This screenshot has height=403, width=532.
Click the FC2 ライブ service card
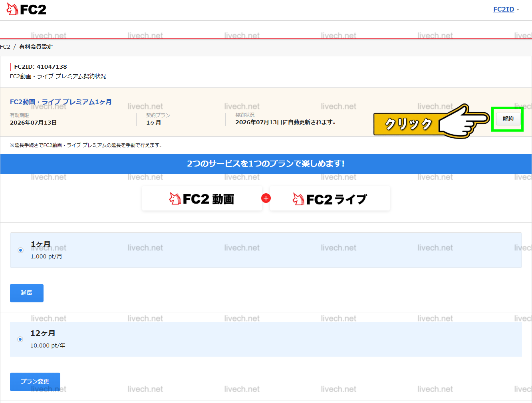click(330, 199)
